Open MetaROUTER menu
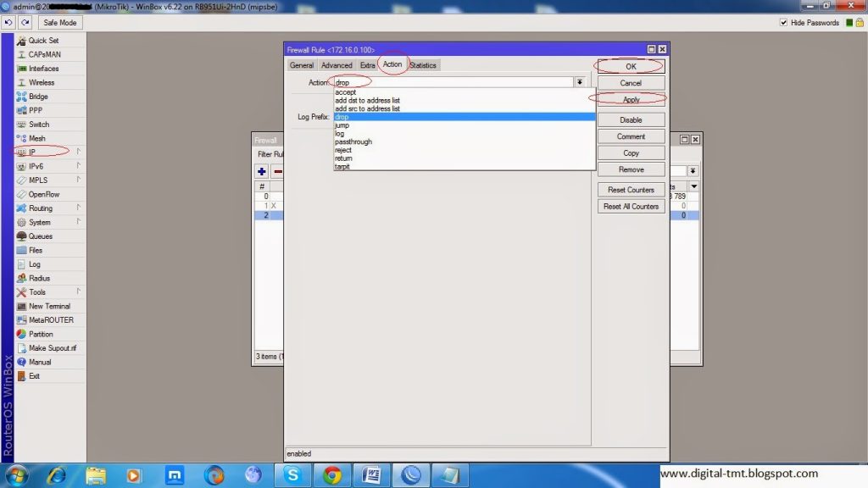868x488 pixels. (50, 319)
